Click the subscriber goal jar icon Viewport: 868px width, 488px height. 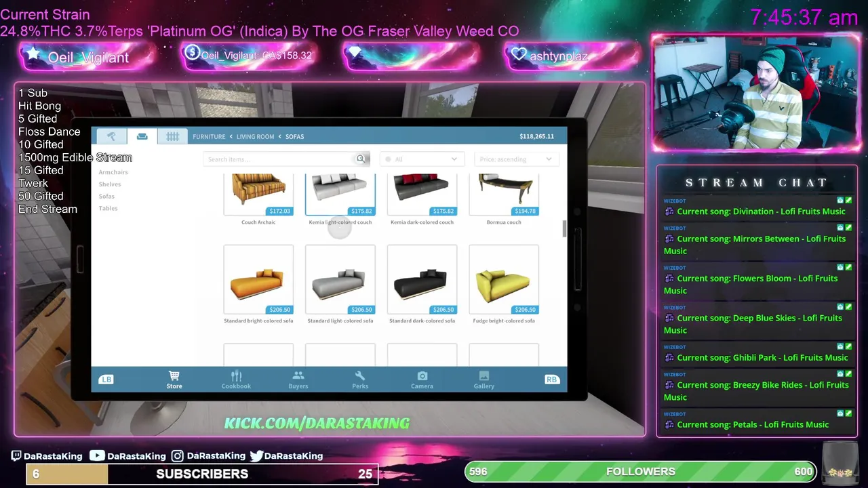point(840,463)
